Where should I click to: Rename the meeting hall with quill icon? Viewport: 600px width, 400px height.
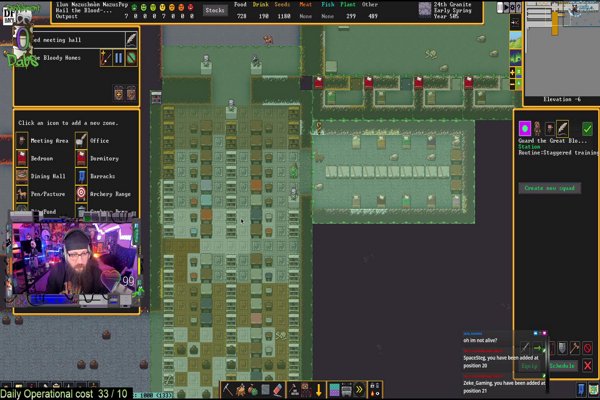131,39
